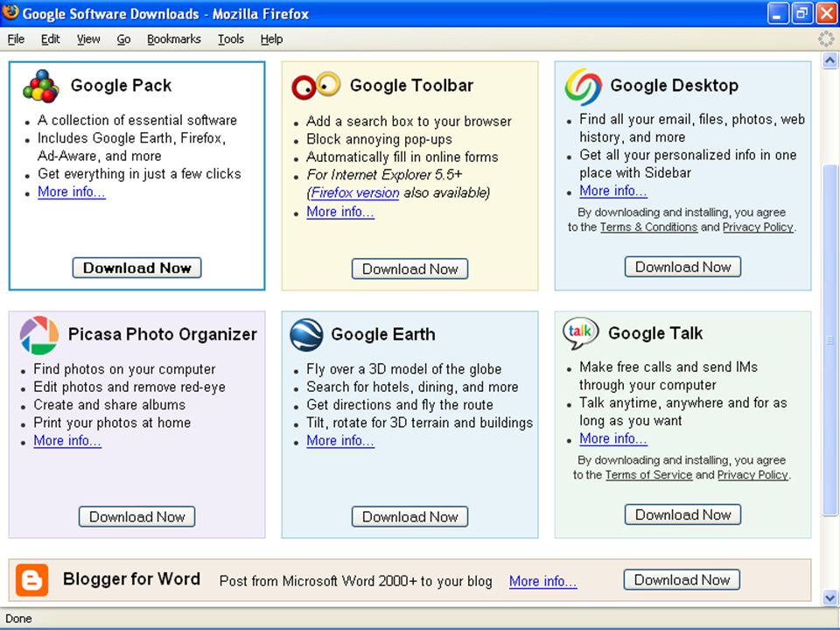Click the Blogger for Word heading
Viewport: 840px width, 630px height.
click(132, 579)
